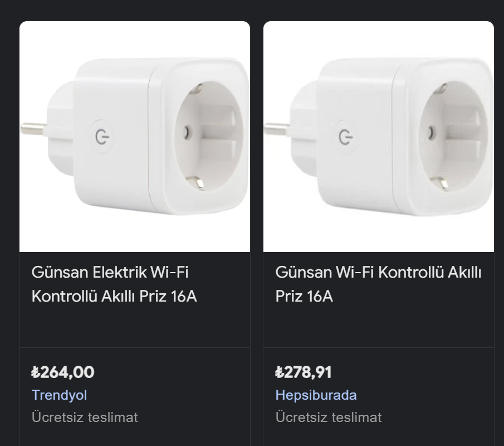Open the Trendyol smart plug product image

click(x=135, y=137)
